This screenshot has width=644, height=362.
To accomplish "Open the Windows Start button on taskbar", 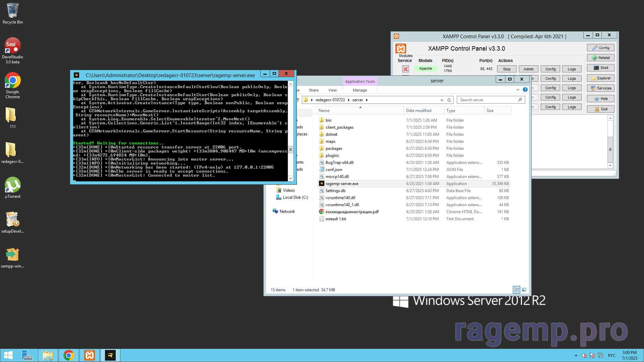I will pos(8,355).
